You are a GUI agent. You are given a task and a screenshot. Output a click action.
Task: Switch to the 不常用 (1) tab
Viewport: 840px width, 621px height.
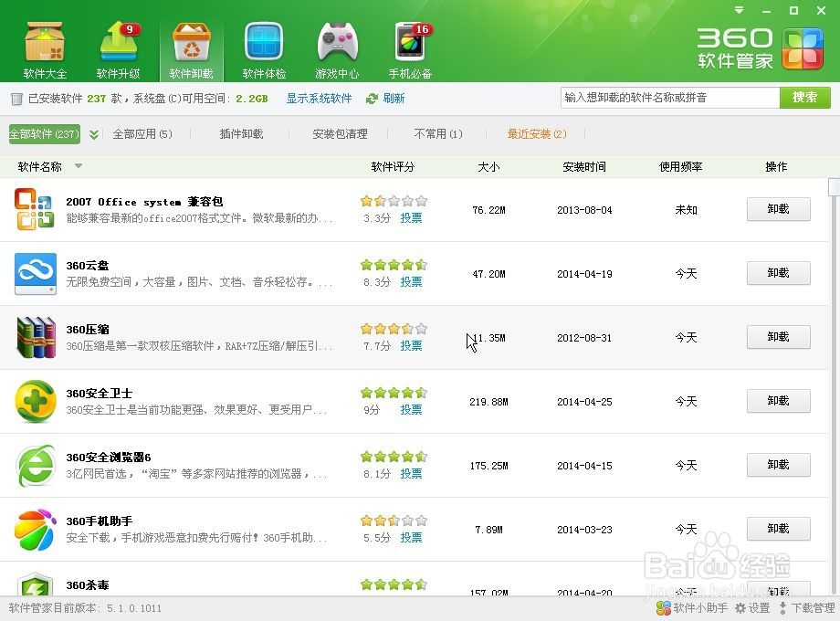438,134
